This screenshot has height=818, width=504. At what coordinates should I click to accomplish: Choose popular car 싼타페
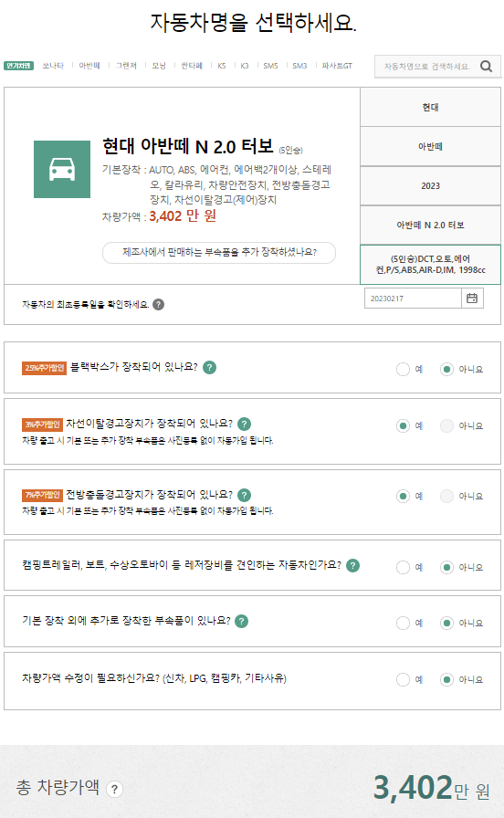(192, 66)
